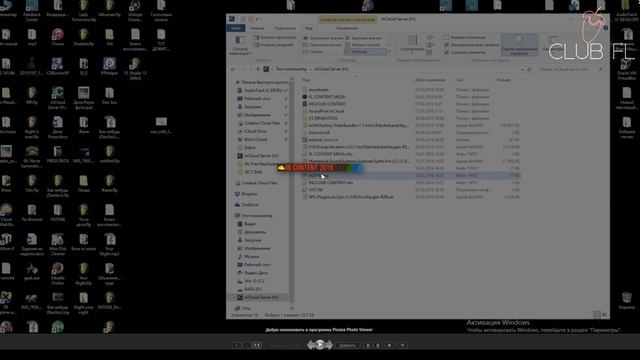Sort the list by the Имя column header

coord(306,80)
